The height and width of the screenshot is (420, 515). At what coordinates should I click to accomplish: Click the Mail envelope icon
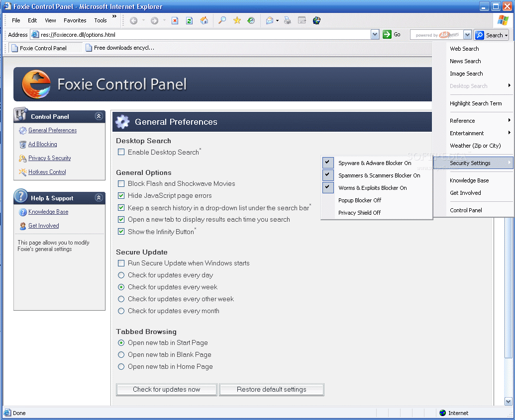269,20
